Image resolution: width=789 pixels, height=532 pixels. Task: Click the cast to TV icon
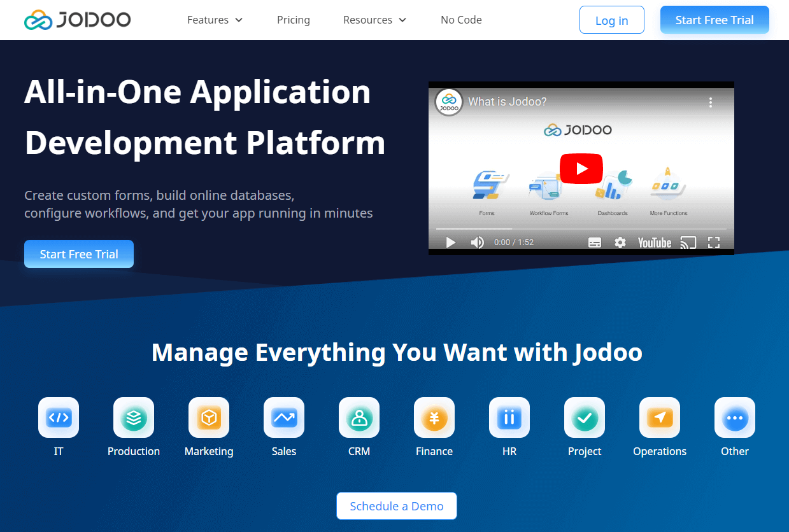click(688, 242)
